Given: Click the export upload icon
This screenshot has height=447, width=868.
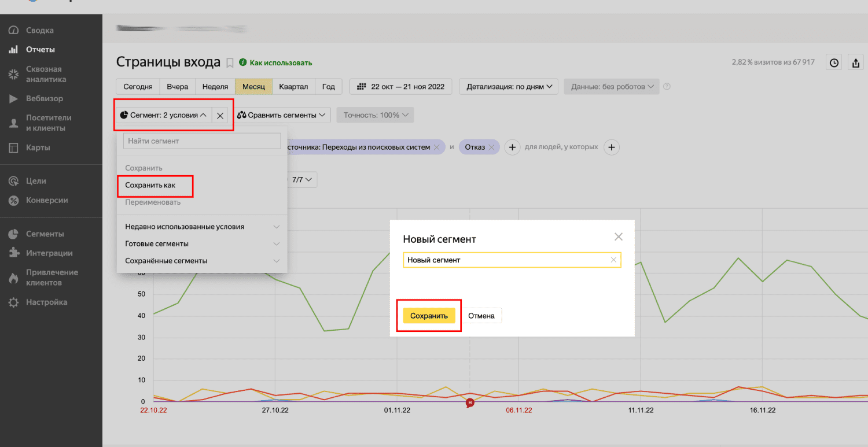Looking at the screenshot, I should click(x=856, y=63).
